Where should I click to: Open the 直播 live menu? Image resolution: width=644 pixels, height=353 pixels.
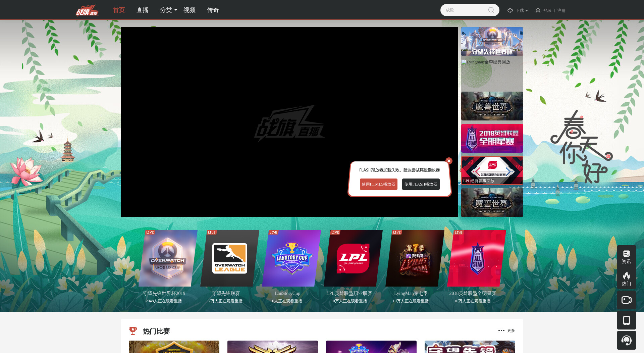(143, 10)
